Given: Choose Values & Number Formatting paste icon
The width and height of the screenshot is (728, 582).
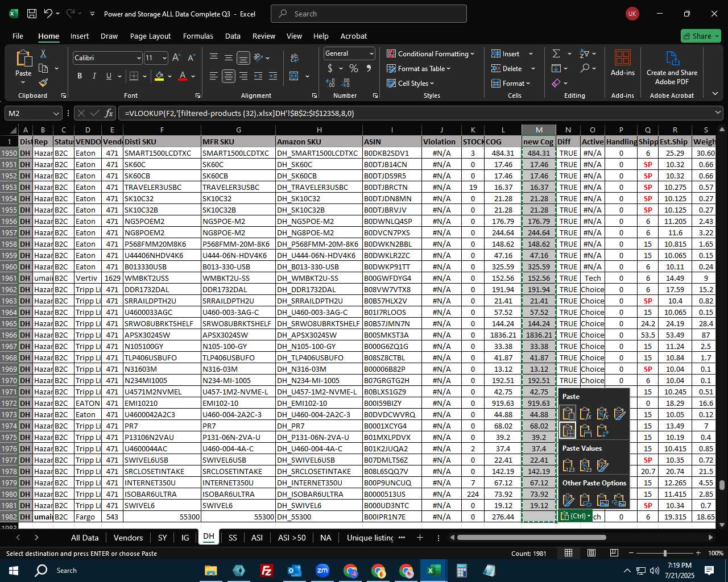Looking at the screenshot, I should pyautogui.click(x=585, y=465).
